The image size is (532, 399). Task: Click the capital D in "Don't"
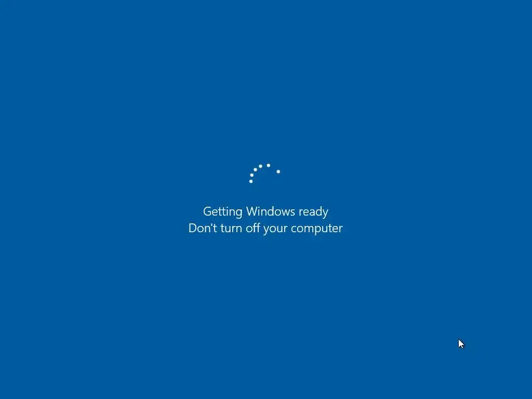tap(193, 228)
